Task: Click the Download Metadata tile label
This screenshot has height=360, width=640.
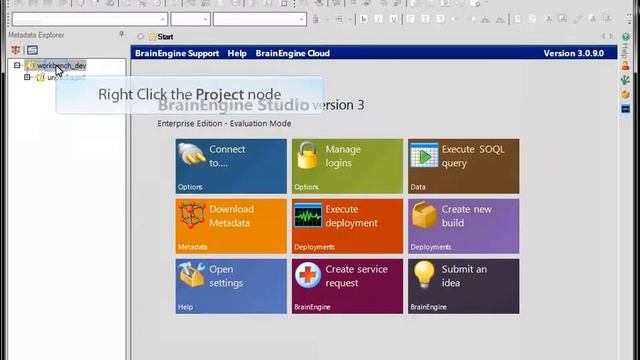Action: (231, 216)
